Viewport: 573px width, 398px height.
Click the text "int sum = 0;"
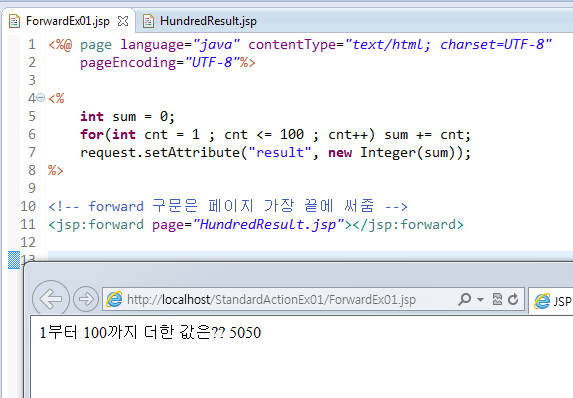[128, 117]
